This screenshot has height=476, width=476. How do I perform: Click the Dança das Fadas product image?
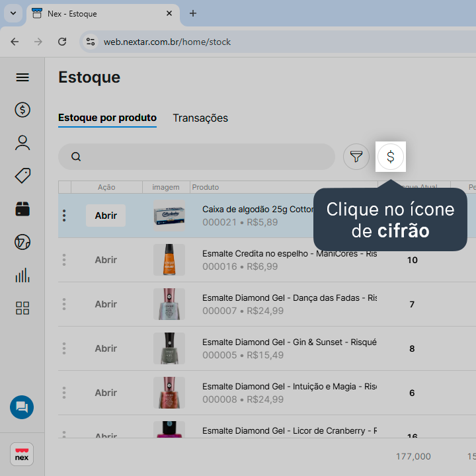169,304
